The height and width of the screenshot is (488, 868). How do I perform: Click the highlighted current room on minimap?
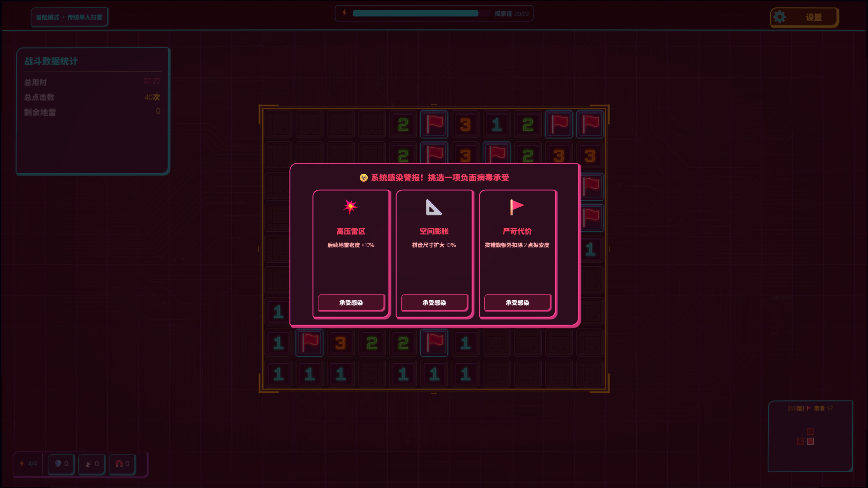(810, 441)
